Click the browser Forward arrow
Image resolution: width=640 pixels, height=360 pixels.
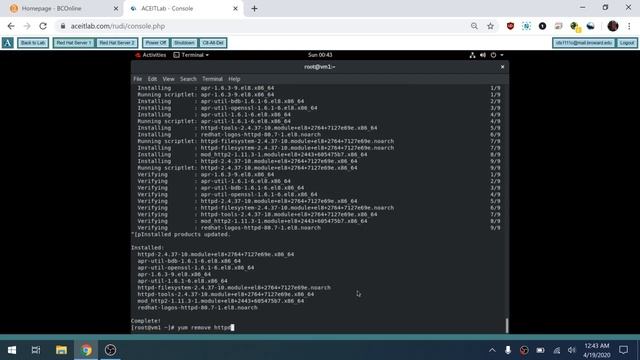pos(27,26)
